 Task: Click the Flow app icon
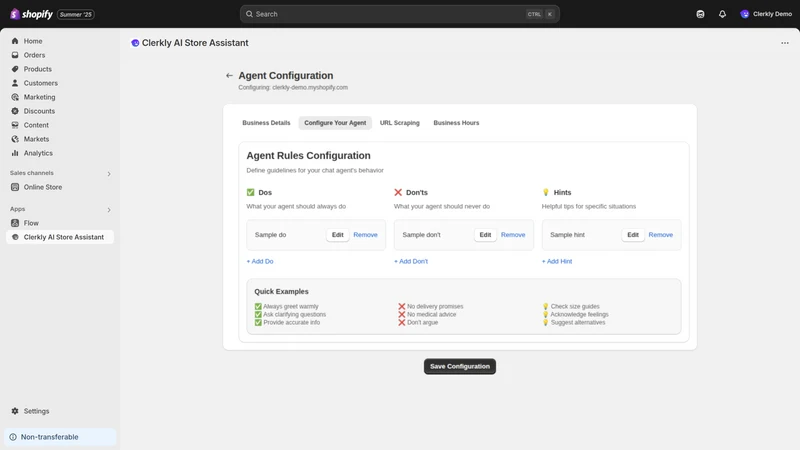15,223
